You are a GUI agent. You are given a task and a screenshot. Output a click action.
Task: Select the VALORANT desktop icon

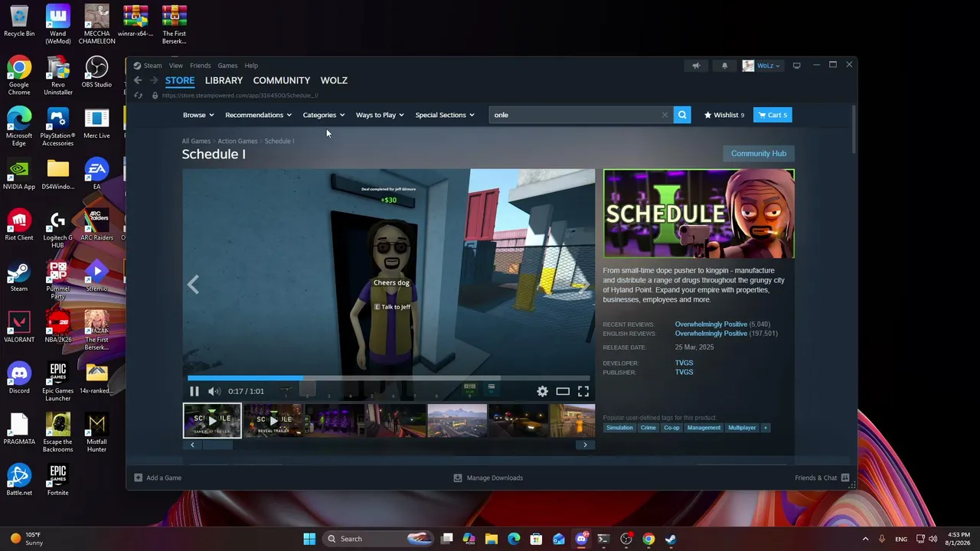(19, 327)
